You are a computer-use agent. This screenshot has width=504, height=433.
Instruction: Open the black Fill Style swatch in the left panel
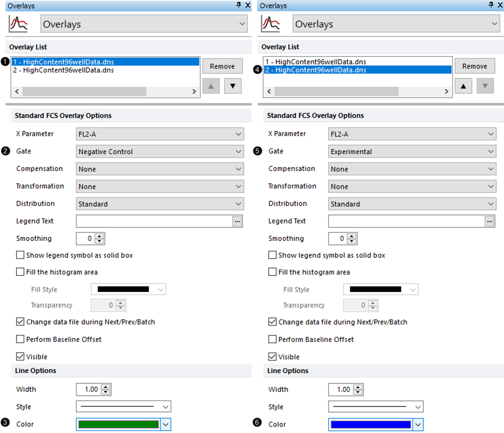tap(128, 289)
